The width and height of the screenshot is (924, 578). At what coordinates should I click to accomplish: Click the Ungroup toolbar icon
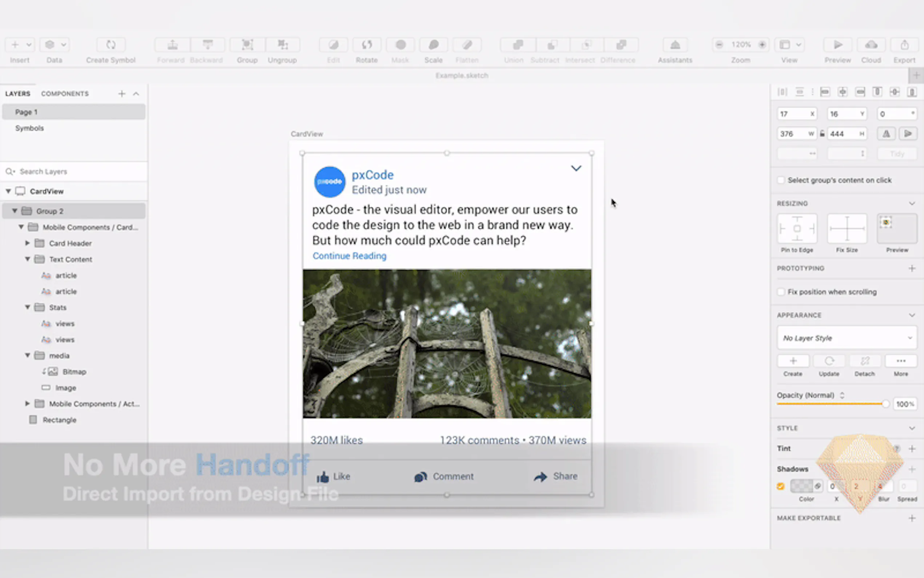click(282, 45)
